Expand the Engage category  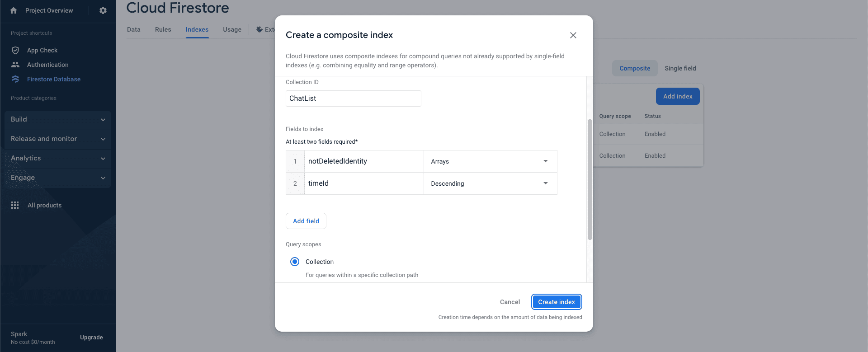pyautogui.click(x=58, y=178)
